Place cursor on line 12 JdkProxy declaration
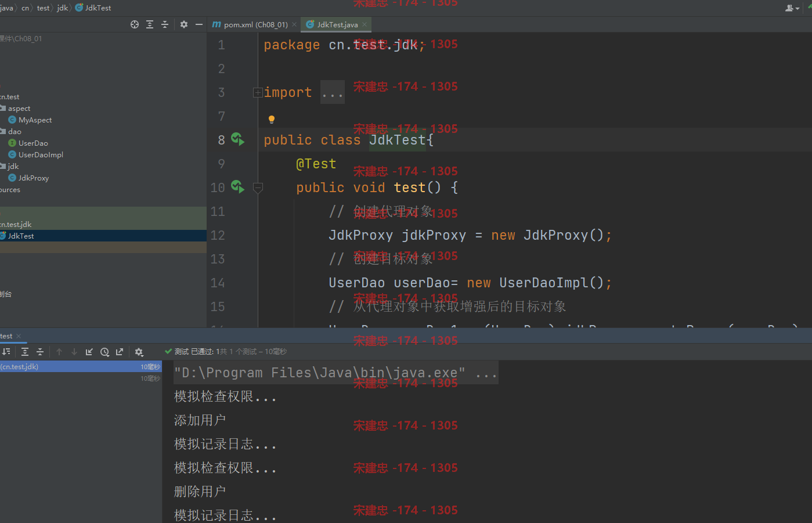The image size is (812, 523). [470, 235]
